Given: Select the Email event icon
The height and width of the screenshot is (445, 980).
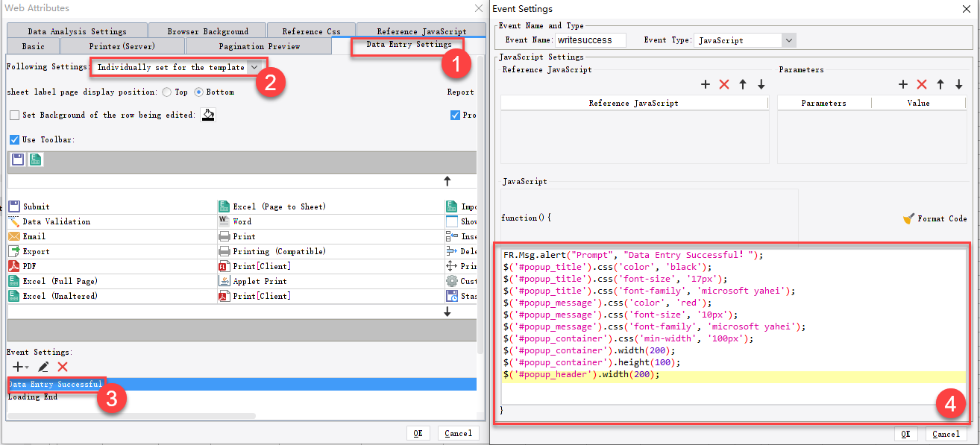Looking at the screenshot, I should (13, 236).
